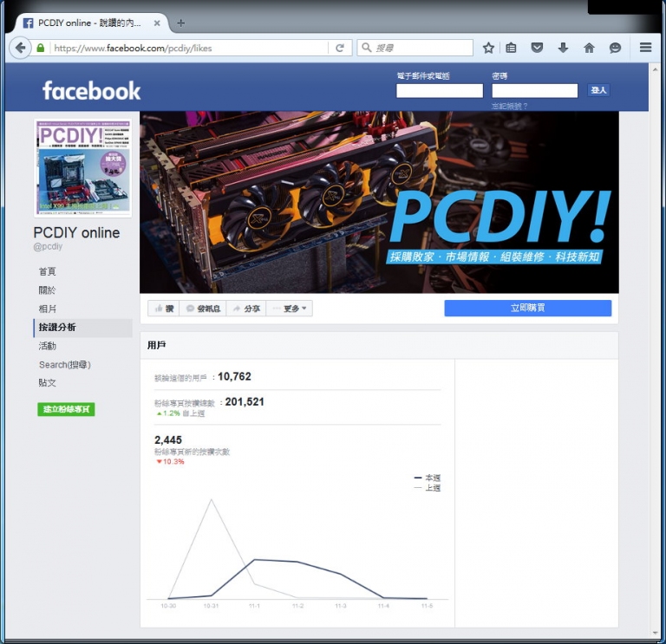Click the PCDIY cover photo
Screen dimensions: 666x644
pyautogui.click(x=379, y=202)
